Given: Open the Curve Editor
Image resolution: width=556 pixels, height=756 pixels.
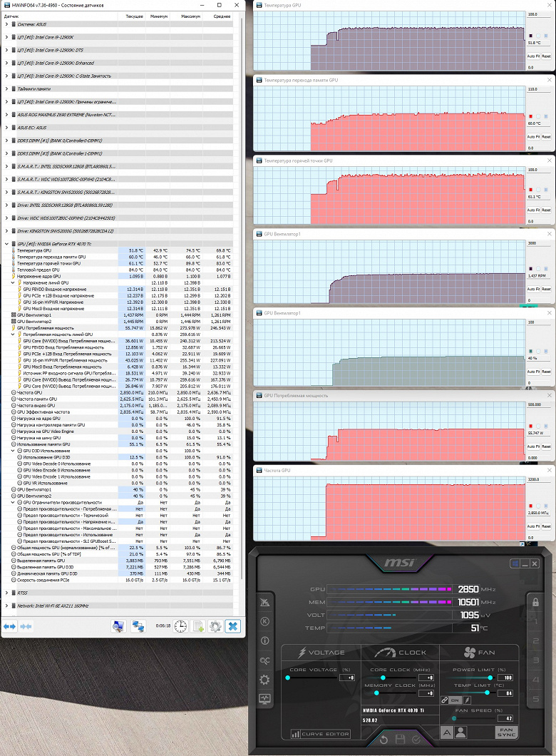Looking at the screenshot, I should (320, 734).
